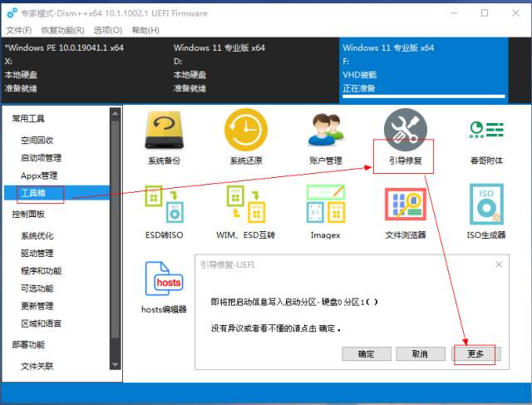
Task: Open the 选项(O) menu
Action: [x=108, y=30]
